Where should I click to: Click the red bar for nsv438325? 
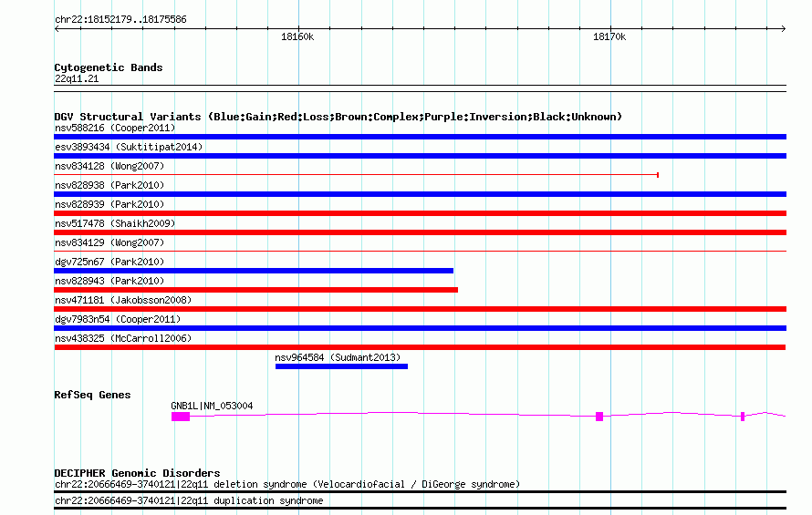[420, 347]
